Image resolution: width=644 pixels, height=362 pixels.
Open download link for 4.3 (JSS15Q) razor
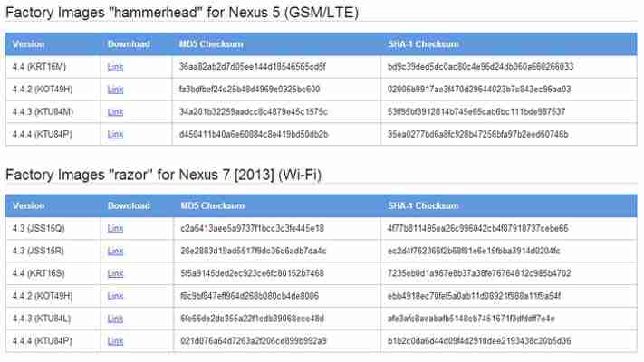tap(115, 229)
